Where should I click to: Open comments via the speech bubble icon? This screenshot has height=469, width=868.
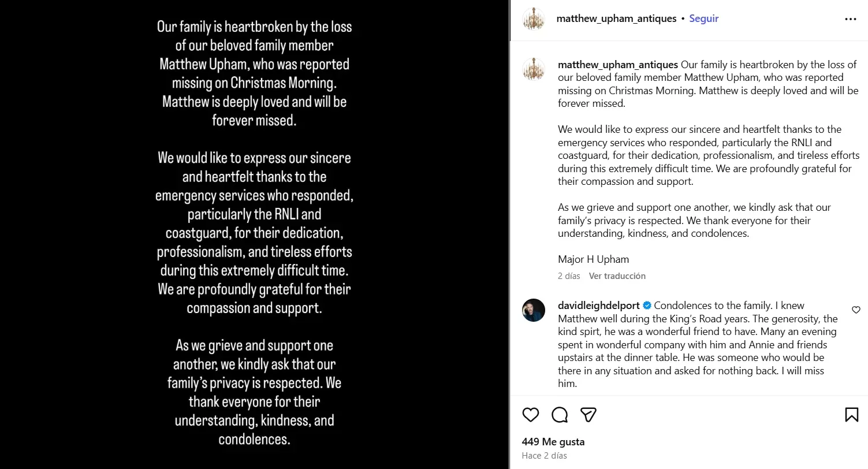[559, 415]
